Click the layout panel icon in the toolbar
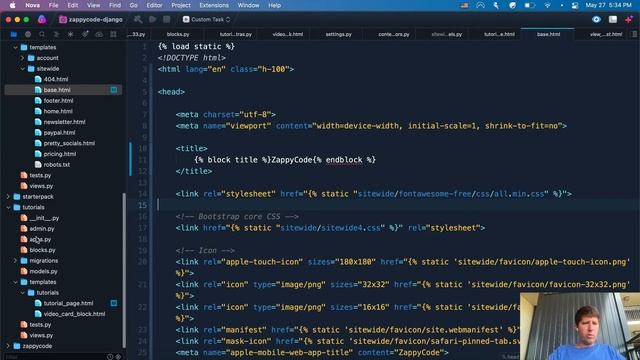The height and width of the screenshot is (360, 640). pyautogui.click(x=613, y=19)
